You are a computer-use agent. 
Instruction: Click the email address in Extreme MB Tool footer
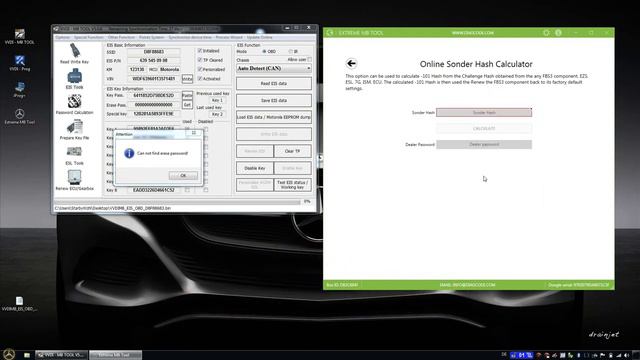(x=467, y=285)
